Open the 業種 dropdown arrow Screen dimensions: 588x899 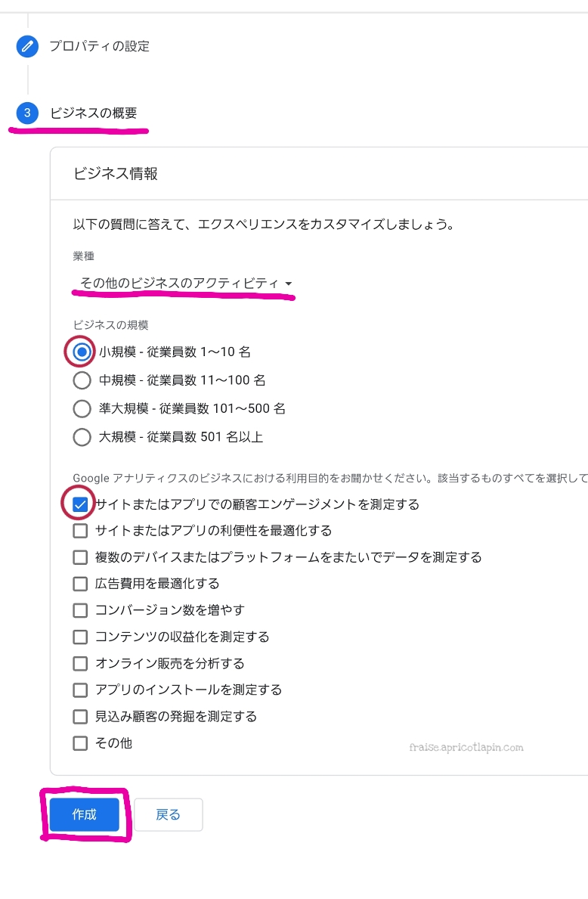click(x=288, y=284)
